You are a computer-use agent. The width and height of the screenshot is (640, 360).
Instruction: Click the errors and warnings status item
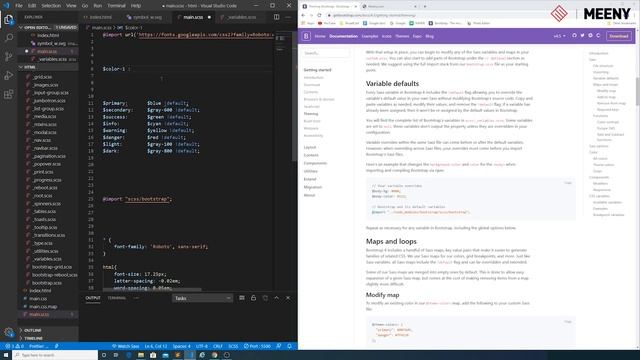[x=14, y=346]
